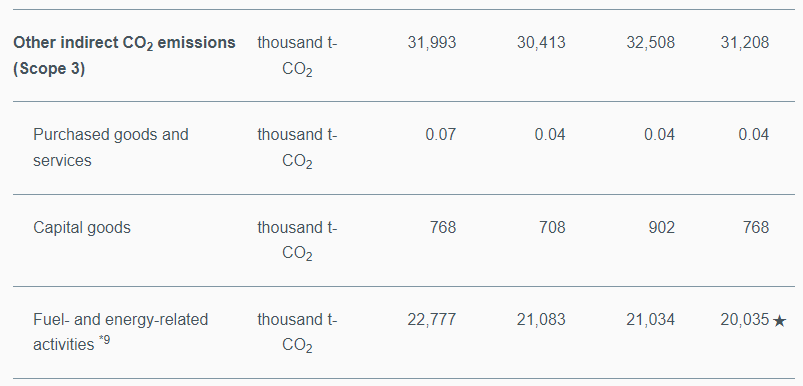Viewport: 803px width, 386px height.
Task: Click the 32,508 Scope 3 value
Action: click(x=650, y=42)
